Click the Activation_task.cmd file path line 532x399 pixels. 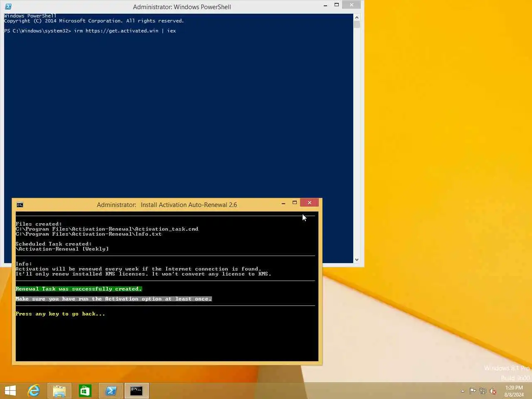click(x=107, y=229)
